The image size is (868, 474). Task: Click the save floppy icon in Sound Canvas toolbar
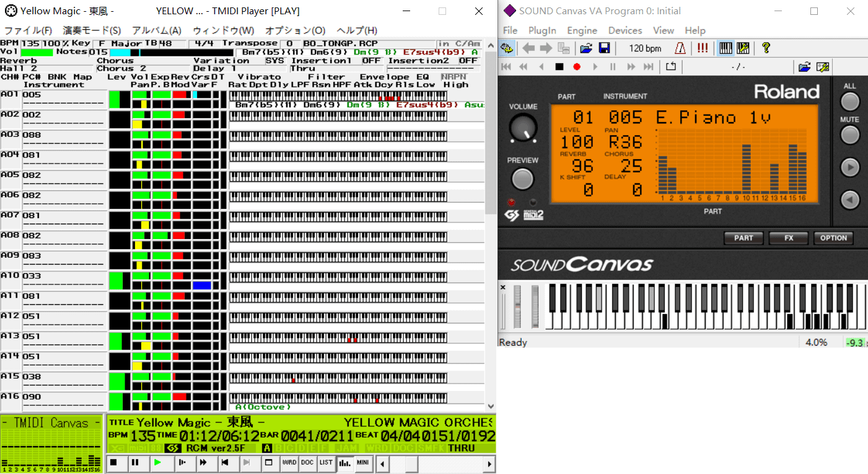point(603,48)
